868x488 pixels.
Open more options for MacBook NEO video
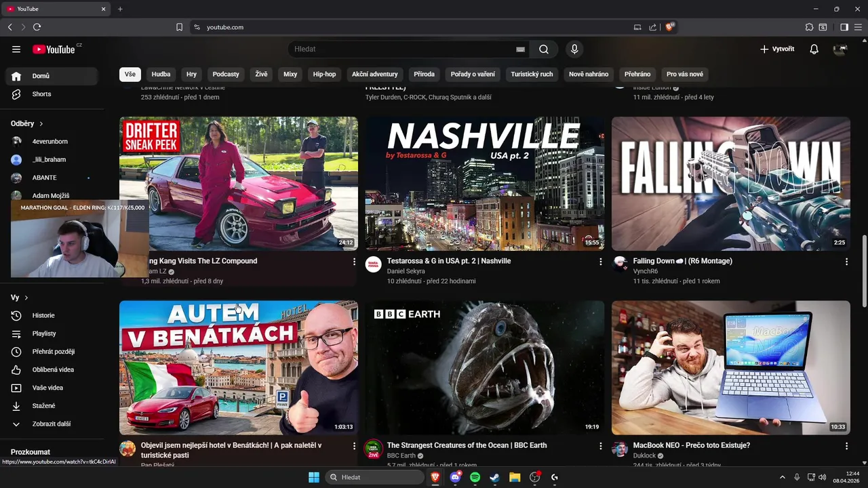[846, 445]
